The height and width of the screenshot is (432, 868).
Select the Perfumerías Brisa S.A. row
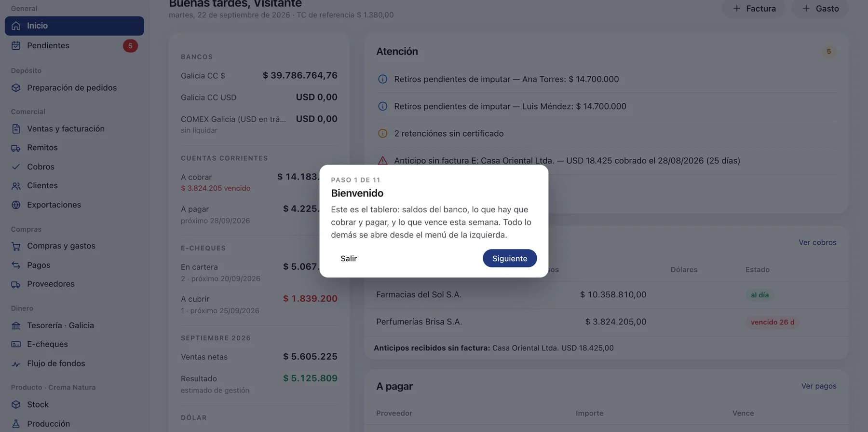point(606,322)
